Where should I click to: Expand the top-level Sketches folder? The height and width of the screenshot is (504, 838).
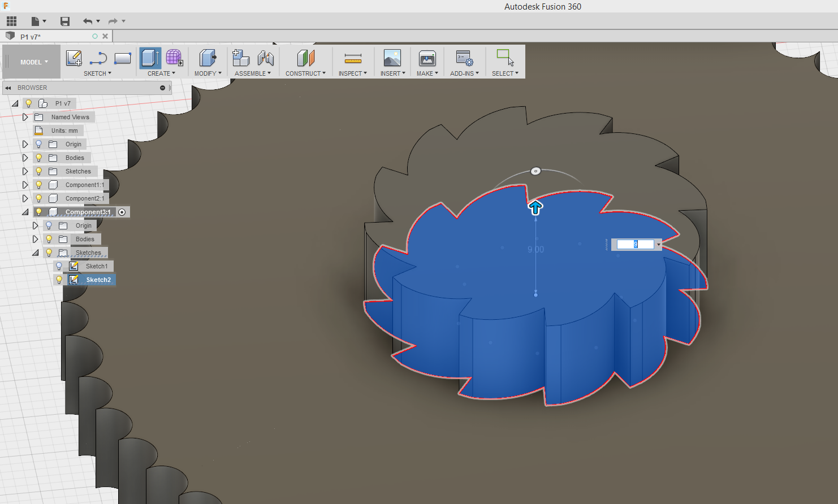coord(25,171)
